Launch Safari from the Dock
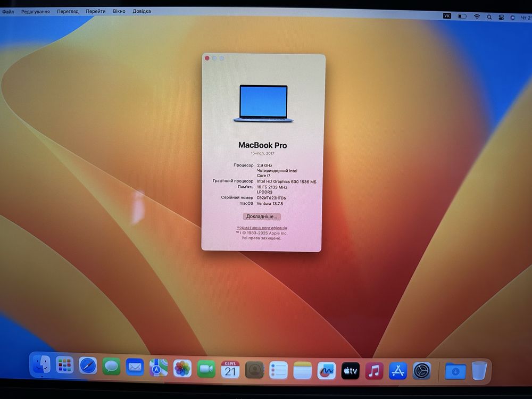The height and width of the screenshot is (399, 532). point(88,366)
